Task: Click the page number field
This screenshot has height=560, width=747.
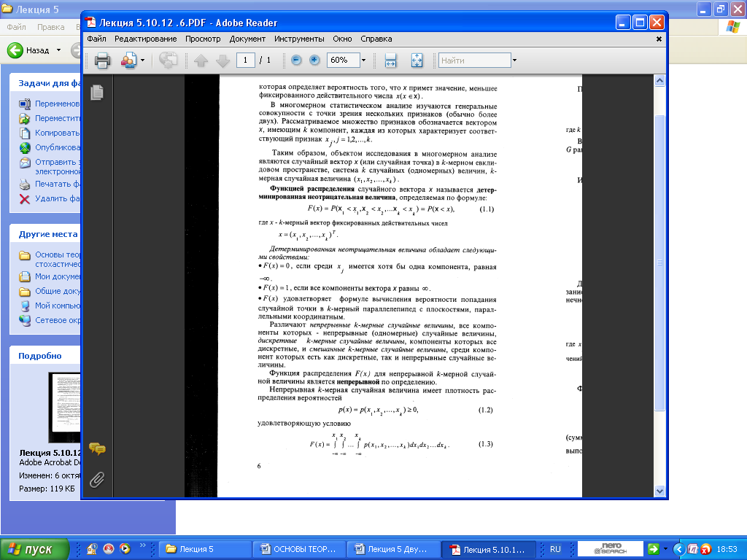Action: pyautogui.click(x=245, y=60)
